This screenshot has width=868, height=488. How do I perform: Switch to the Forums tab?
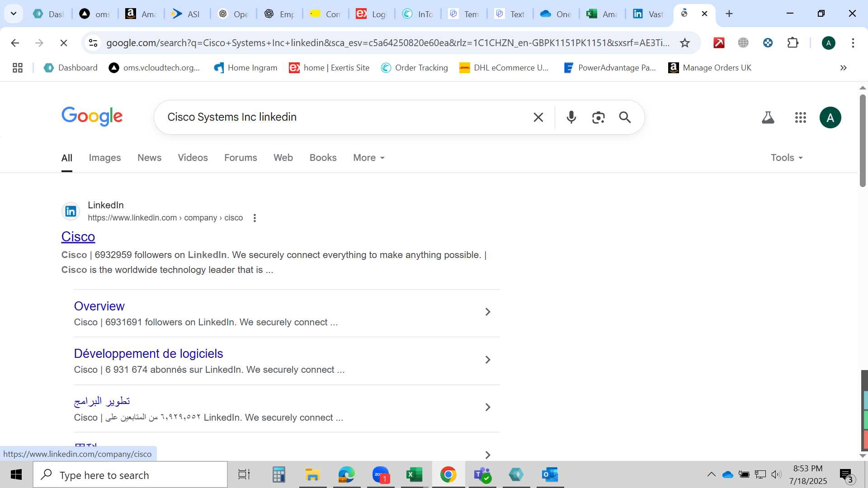pos(241,158)
